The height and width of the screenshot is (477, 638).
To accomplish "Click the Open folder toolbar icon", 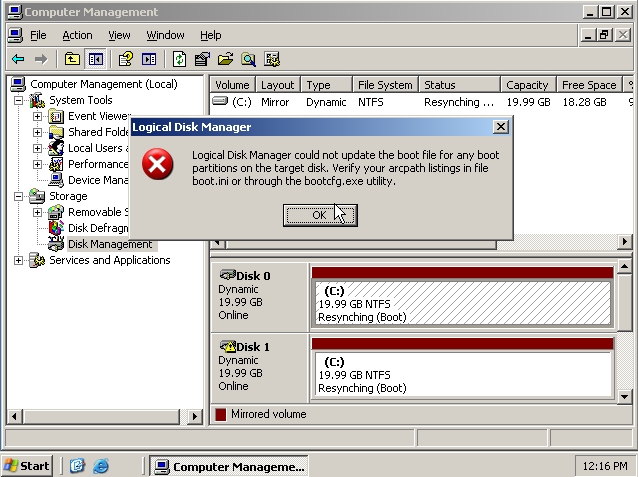I will (225, 59).
